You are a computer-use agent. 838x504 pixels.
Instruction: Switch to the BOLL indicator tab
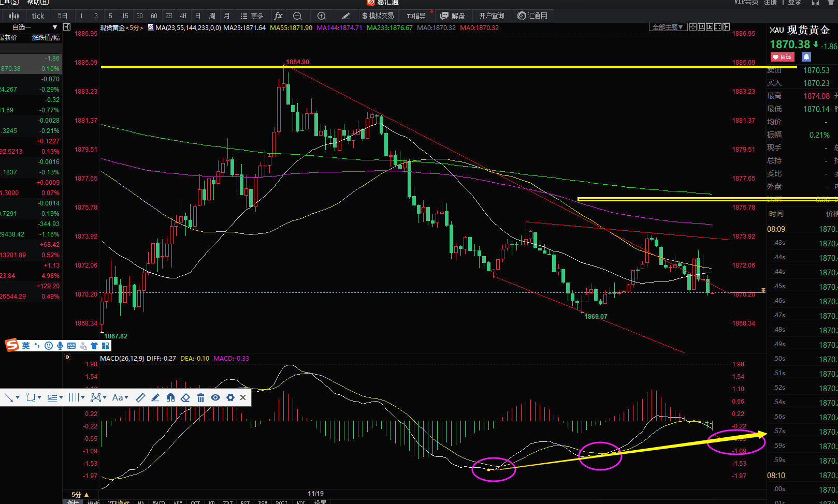[x=281, y=502]
